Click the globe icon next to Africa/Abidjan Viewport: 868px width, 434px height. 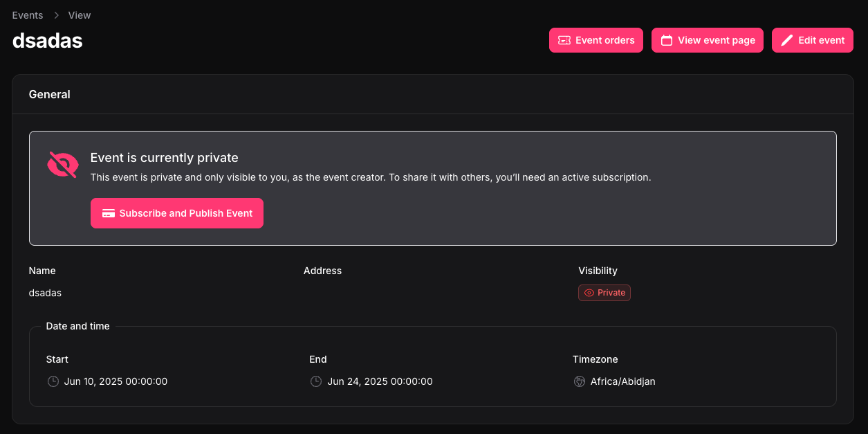pos(580,381)
